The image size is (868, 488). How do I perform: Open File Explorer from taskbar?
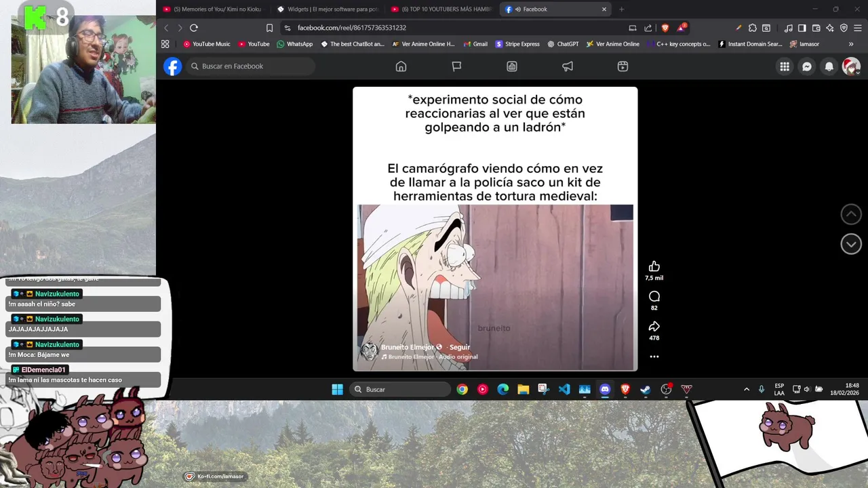point(523,390)
